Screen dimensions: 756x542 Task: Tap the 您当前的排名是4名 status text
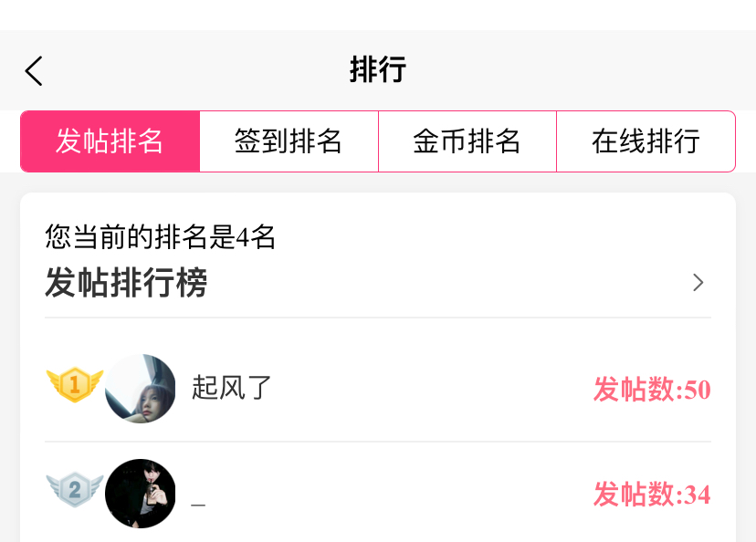(160, 238)
